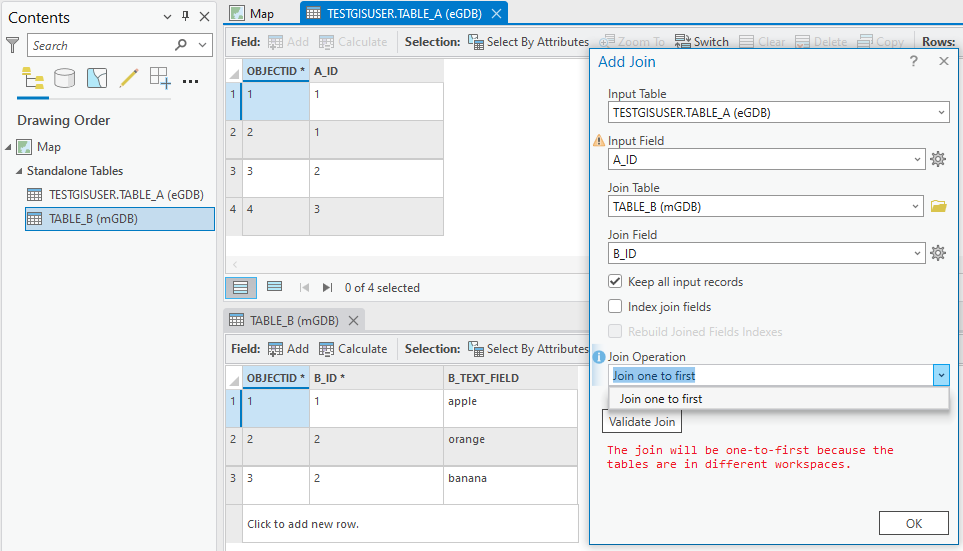The height and width of the screenshot is (551, 963).
Task: Toggle Index join fields checkbox
Action: coord(615,307)
